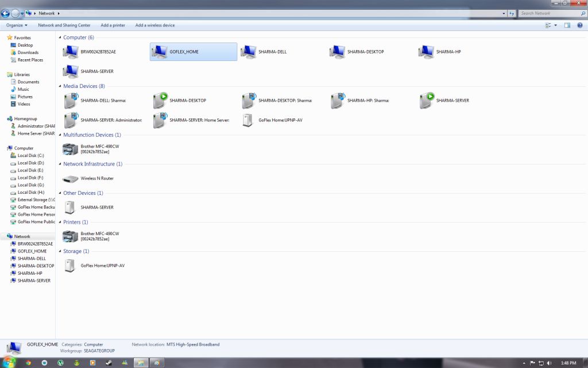Open the Brother MFC-490CW under Printers

(x=70, y=236)
